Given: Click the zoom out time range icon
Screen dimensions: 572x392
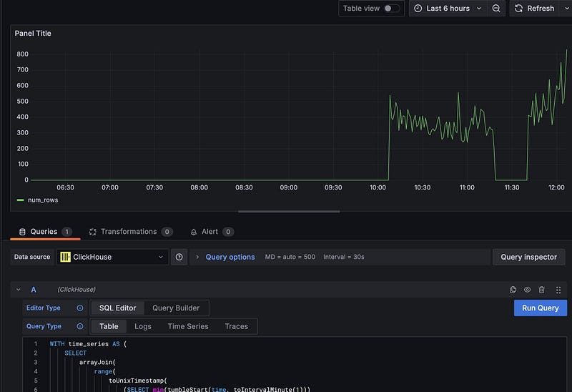Looking at the screenshot, I should pos(496,9).
